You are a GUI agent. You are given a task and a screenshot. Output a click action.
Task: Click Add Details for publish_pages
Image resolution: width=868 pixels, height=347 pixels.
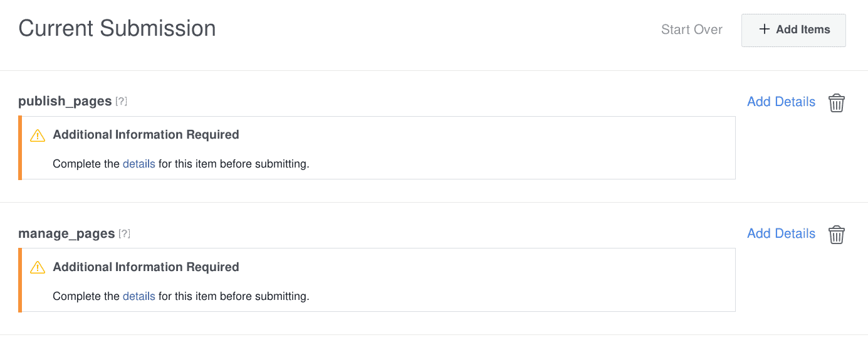pos(781,102)
